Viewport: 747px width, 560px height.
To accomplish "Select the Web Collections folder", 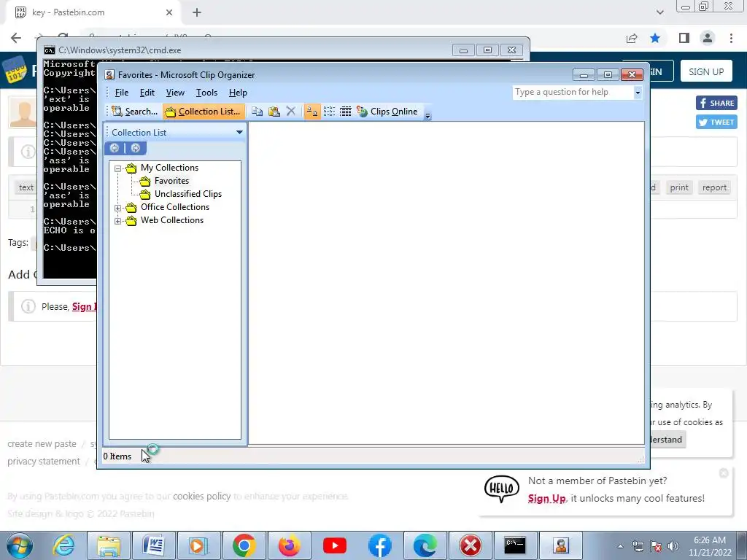I will coord(171,220).
